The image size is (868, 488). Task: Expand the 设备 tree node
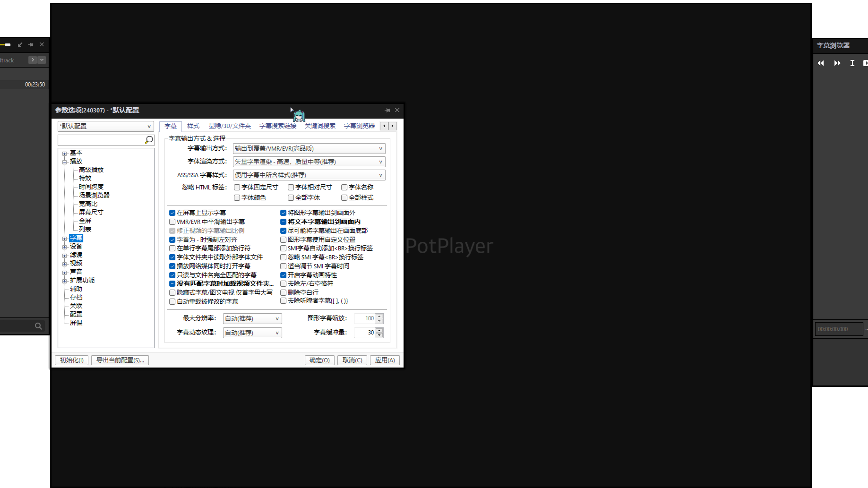click(x=65, y=247)
